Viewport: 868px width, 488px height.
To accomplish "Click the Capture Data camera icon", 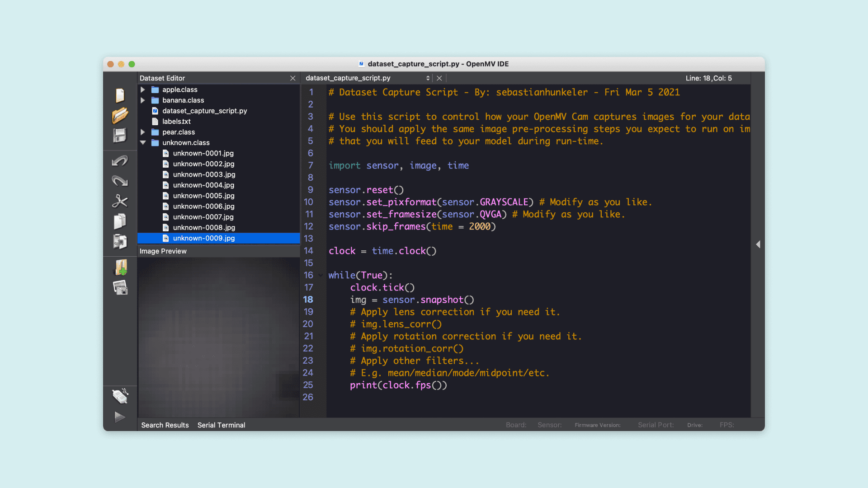I will pyautogui.click(x=120, y=287).
